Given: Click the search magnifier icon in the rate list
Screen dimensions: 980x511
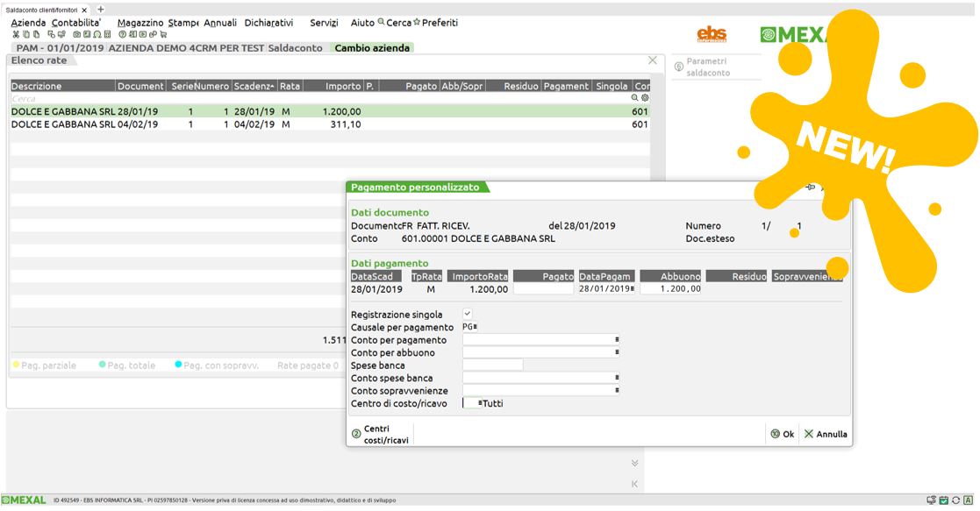Looking at the screenshot, I should (635, 99).
